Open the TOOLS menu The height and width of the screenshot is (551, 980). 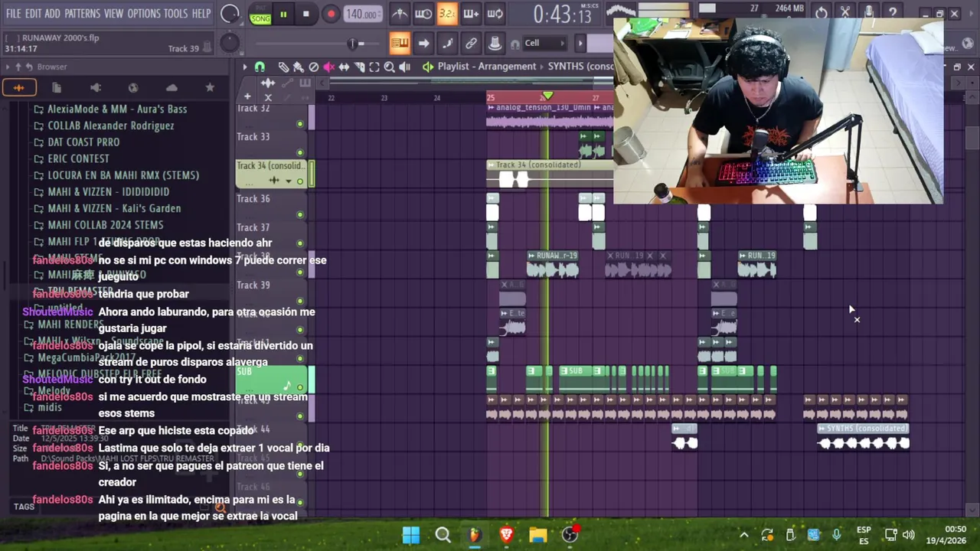coord(175,14)
